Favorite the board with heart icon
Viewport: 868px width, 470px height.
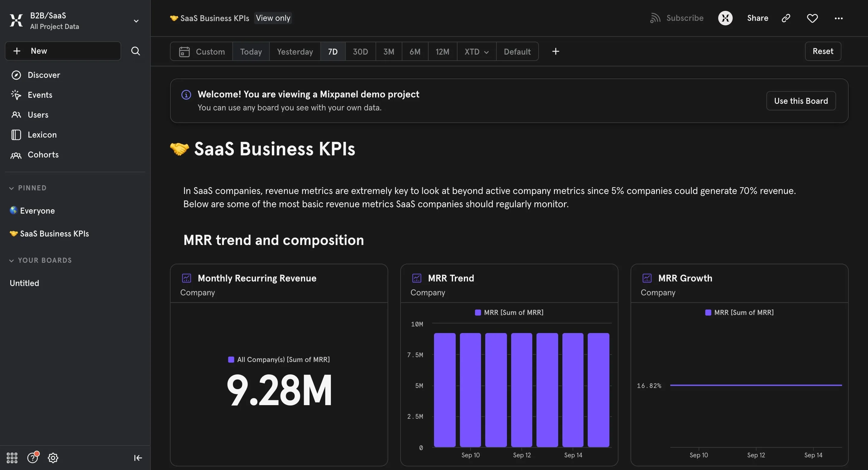coord(813,18)
